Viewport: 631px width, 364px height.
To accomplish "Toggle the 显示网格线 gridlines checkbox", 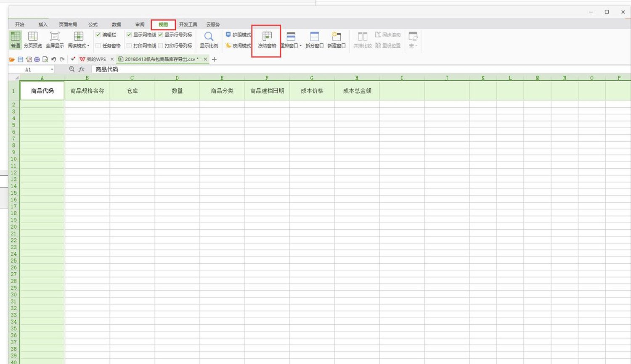I will click(x=129, y=35).
